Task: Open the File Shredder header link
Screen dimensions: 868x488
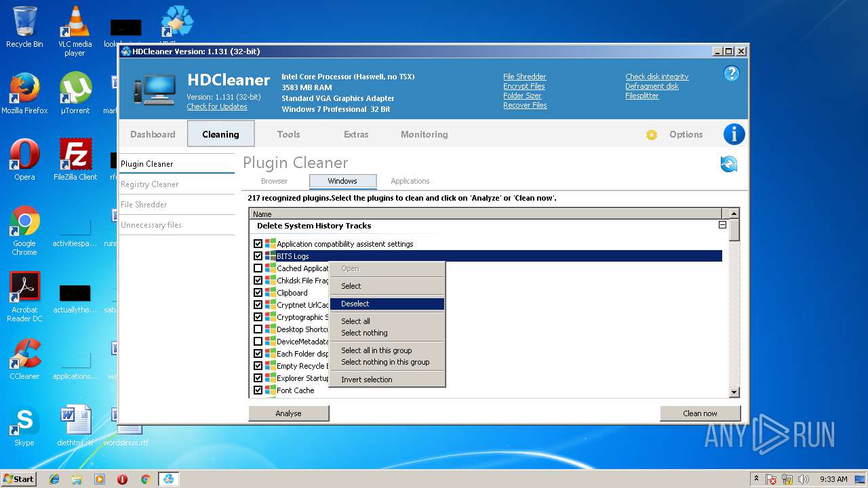Action: pyautogui.click(x=524, y=77)
